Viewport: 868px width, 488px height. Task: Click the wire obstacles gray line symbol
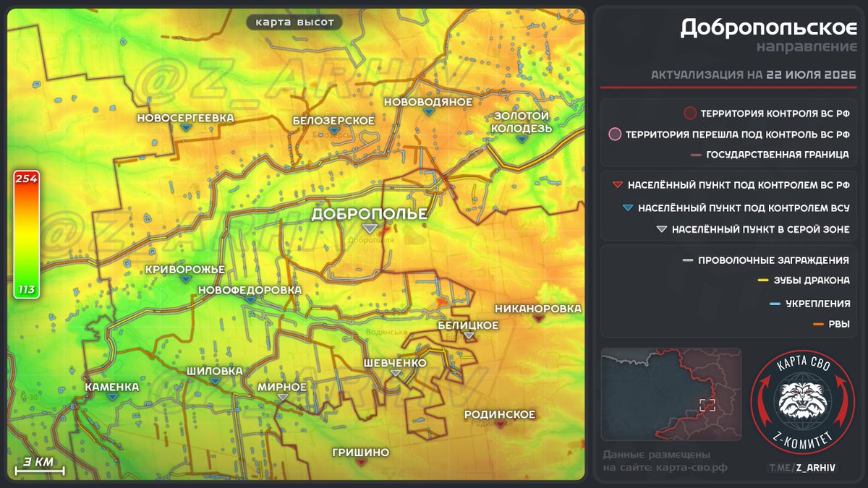pyautogui.click(x=689, y=260)
